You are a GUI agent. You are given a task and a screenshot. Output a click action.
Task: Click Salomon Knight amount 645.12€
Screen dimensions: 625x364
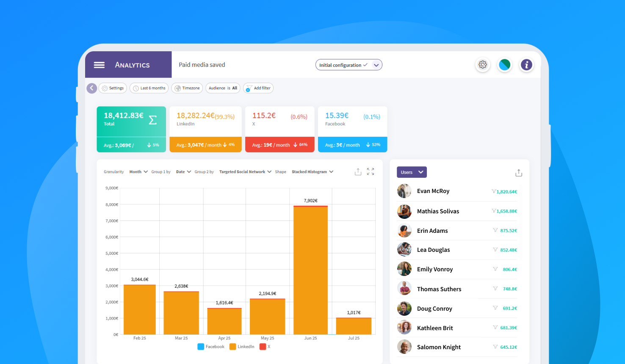tap(509, 347)
